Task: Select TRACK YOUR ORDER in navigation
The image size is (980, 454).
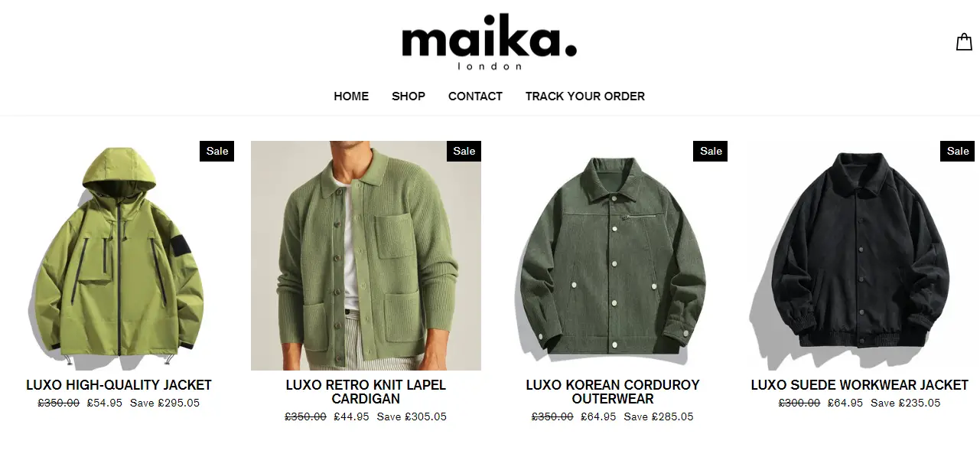Action: [585, 96]
